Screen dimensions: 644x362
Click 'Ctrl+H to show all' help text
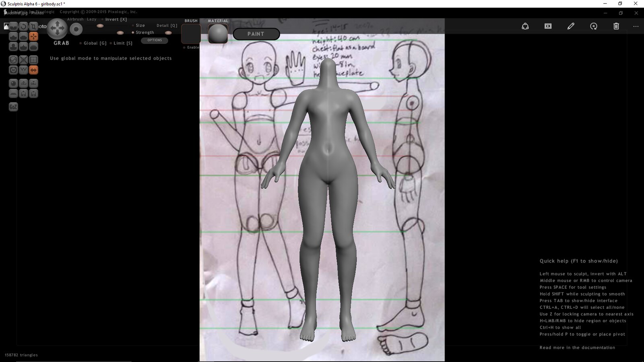tap(560, 327)
